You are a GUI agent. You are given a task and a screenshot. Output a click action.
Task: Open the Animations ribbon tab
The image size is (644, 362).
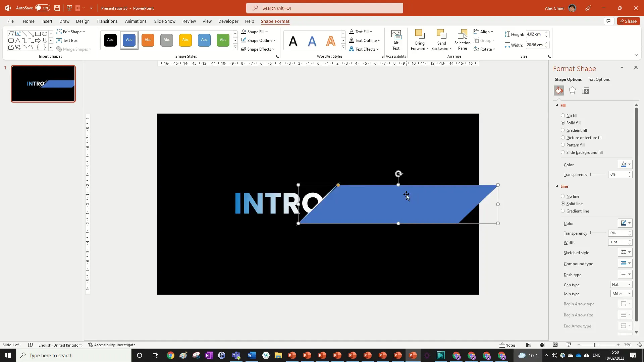[x=136, y=21]
